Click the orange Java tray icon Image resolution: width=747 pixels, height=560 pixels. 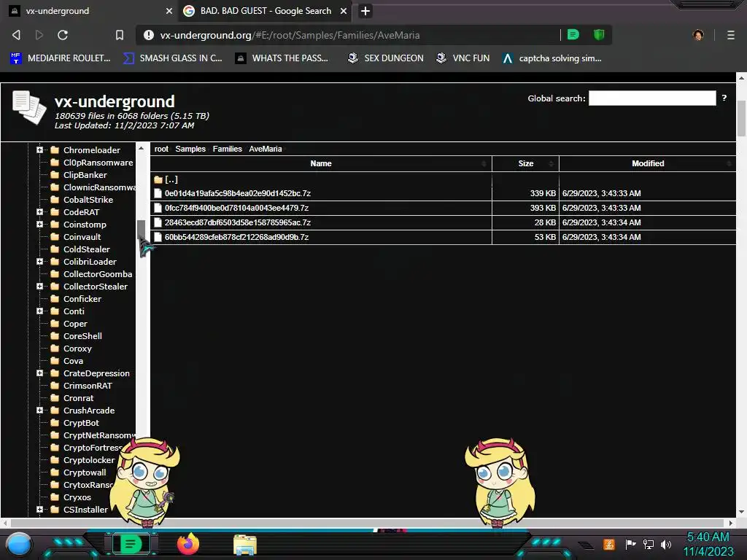(x=609, y=544)
